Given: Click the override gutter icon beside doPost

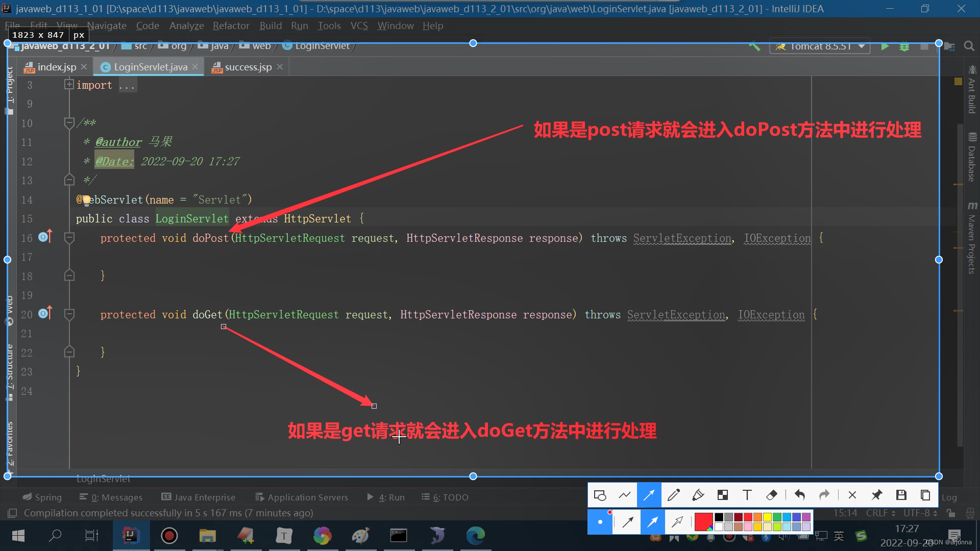Looking at the screenshot, I should (45, 237).
